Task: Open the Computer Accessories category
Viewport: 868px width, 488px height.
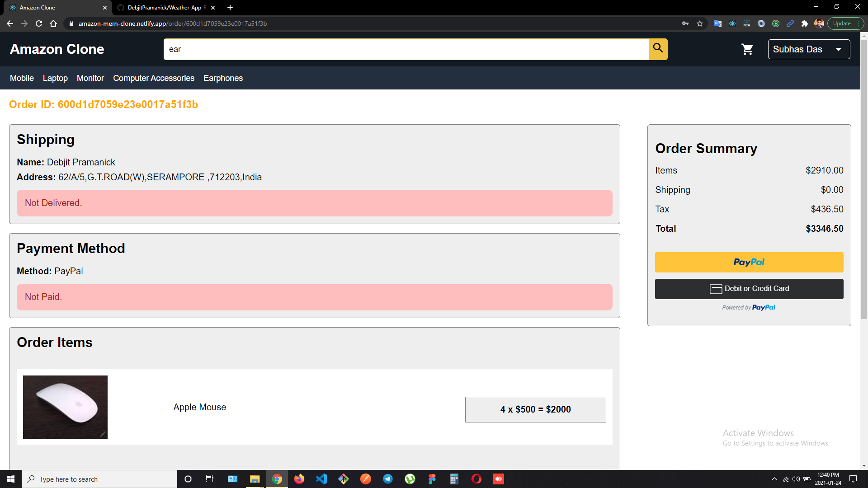Action: (154, 78)
